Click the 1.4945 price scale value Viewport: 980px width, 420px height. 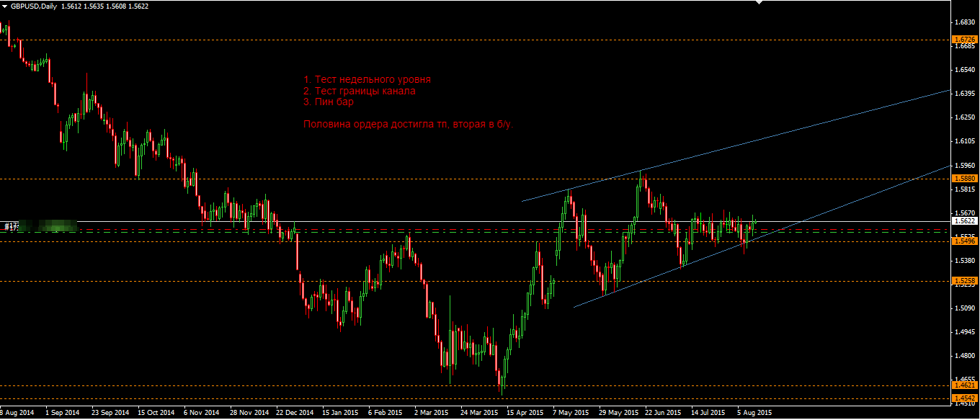coord(965,332)
